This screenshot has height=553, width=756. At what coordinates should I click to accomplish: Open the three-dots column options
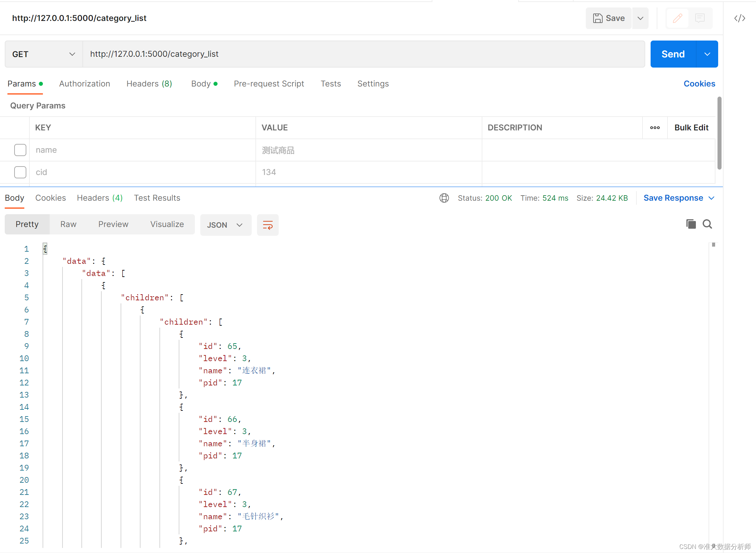[x=655, y=128]
